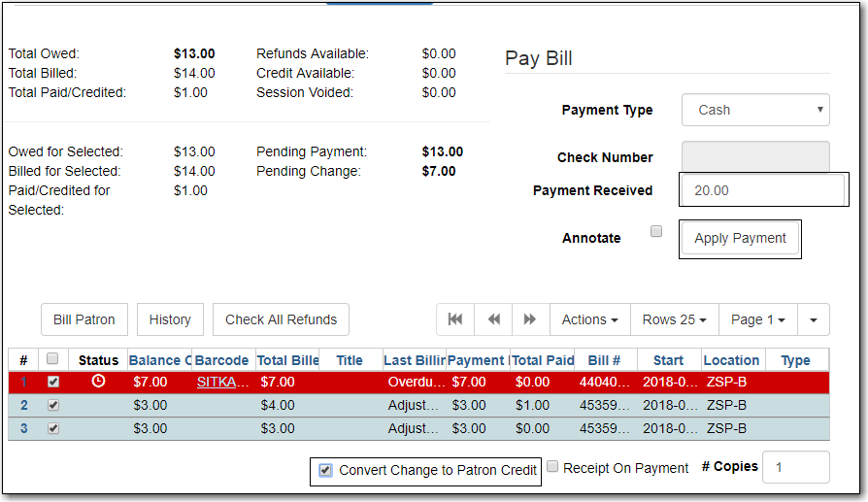Select row number 2 in the grid
Screen dimensions: 868x502
24,405
